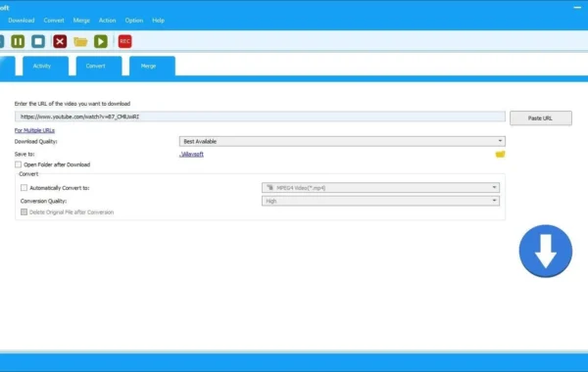588x372 pixels.
Task: Open the Option menu
Action: click(x=134, y=21)
